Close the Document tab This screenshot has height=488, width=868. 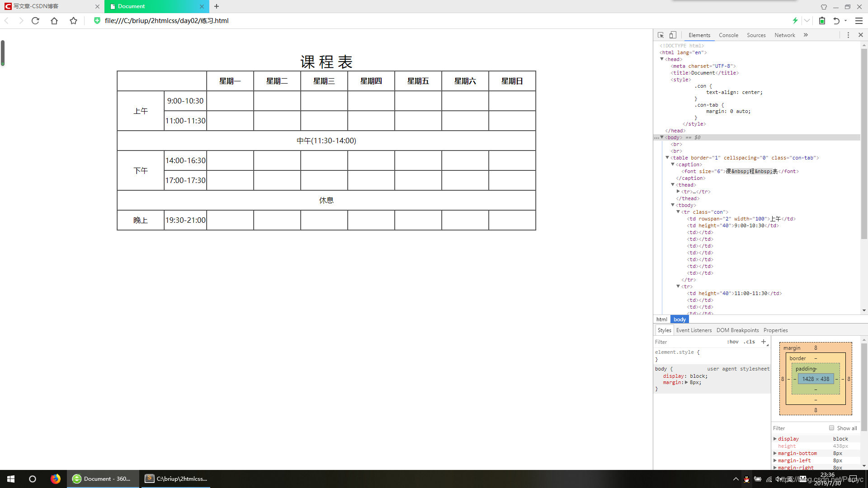[x=202, y=6]
